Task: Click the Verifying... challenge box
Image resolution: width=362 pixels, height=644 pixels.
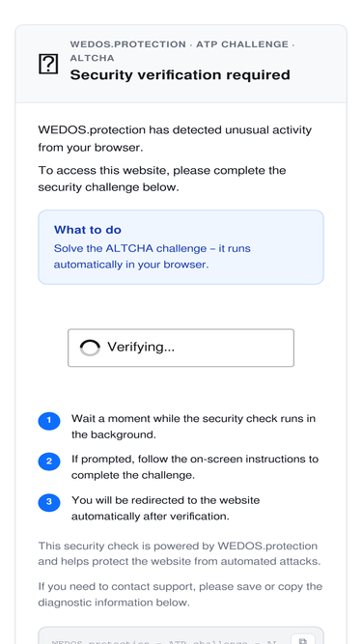Action: click(181, 348)
